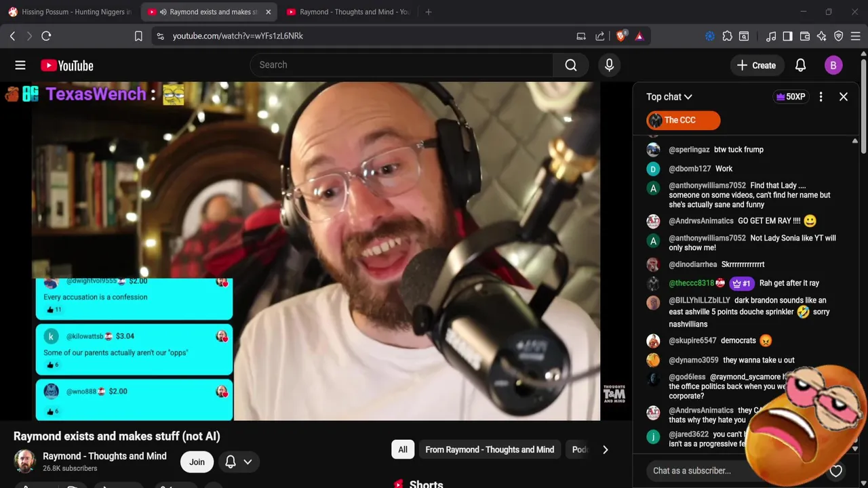This screenshot has width=868, height=488.
Task: Open the account avatar labeled B
Action: (833, 65)
